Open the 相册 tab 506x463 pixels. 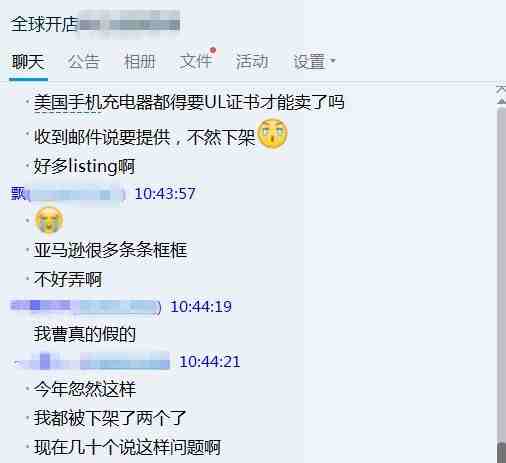click(139, 62)
